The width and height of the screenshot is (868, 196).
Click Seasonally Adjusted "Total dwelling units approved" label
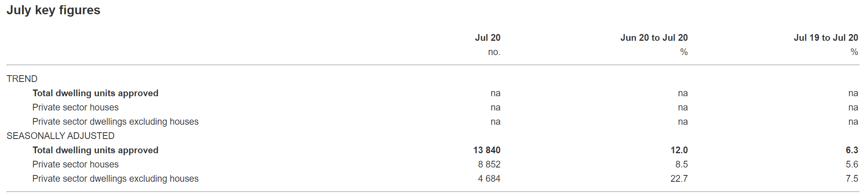tap(95, 150)
